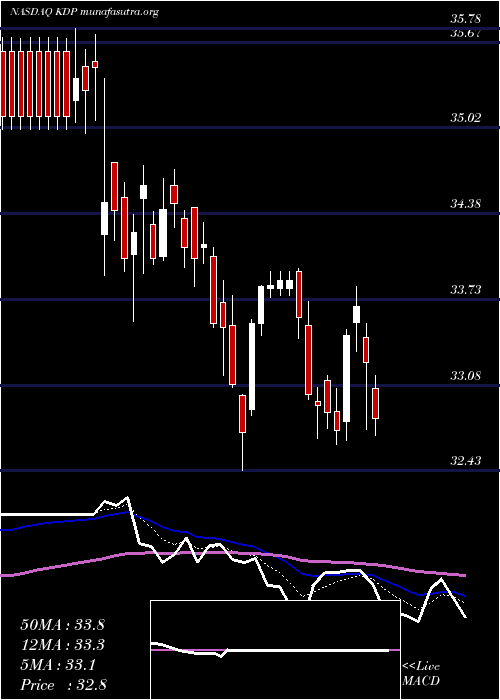500x700 pixels.
Task: Click the NASDAQ KDP munafasutra.org title
Action: tap(84, 12)
